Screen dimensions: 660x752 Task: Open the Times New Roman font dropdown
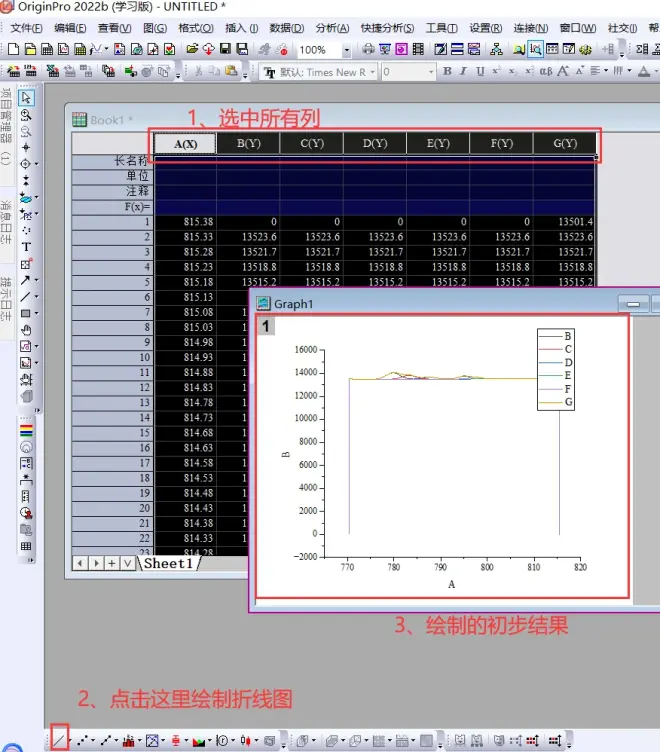coord(373,72)
